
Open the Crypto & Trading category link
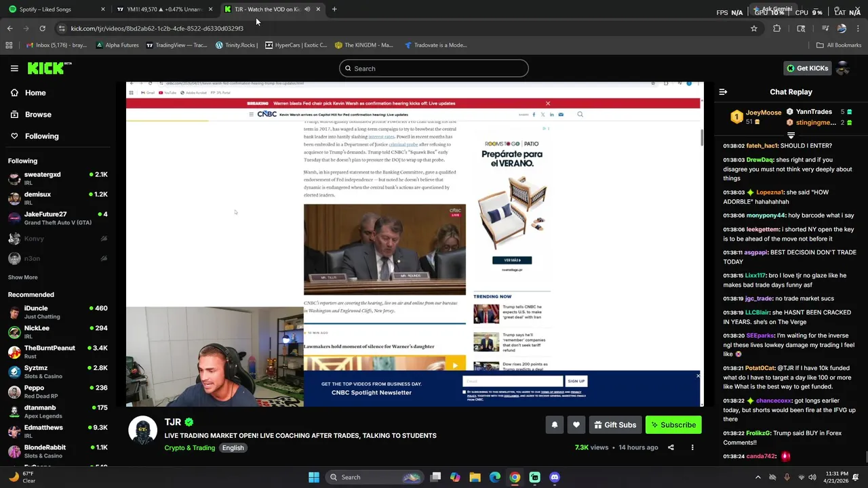point(189,448)
